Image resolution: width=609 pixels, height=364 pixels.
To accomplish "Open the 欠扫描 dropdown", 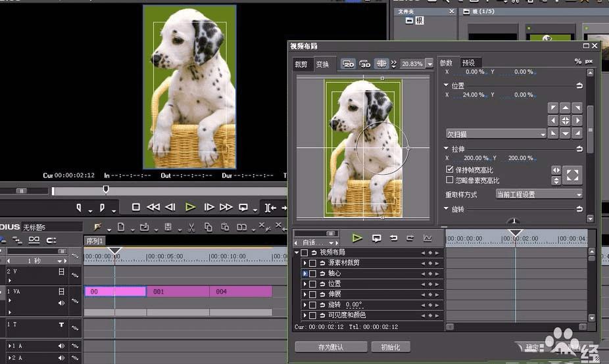I will coord(496,134).
